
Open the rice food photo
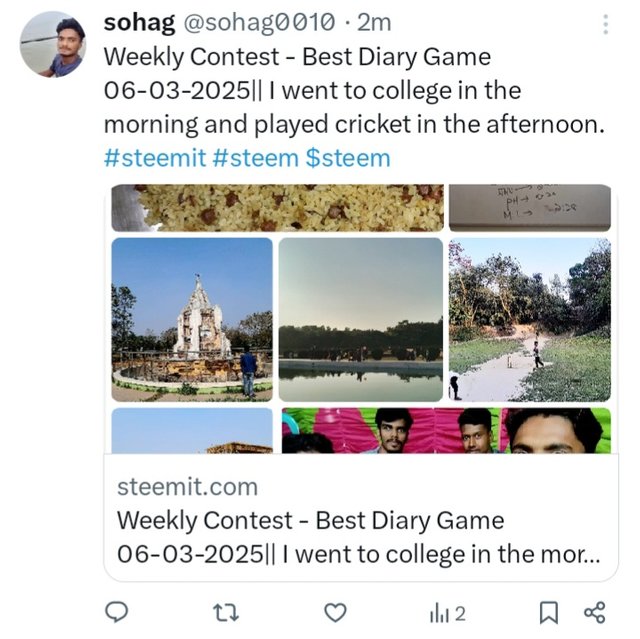tap(275, 207)
